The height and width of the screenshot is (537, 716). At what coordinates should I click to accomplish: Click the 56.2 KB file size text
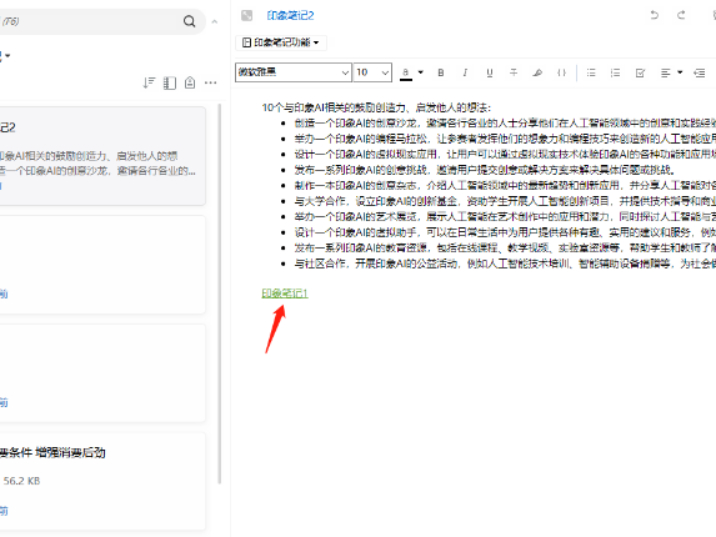[21, 481]
